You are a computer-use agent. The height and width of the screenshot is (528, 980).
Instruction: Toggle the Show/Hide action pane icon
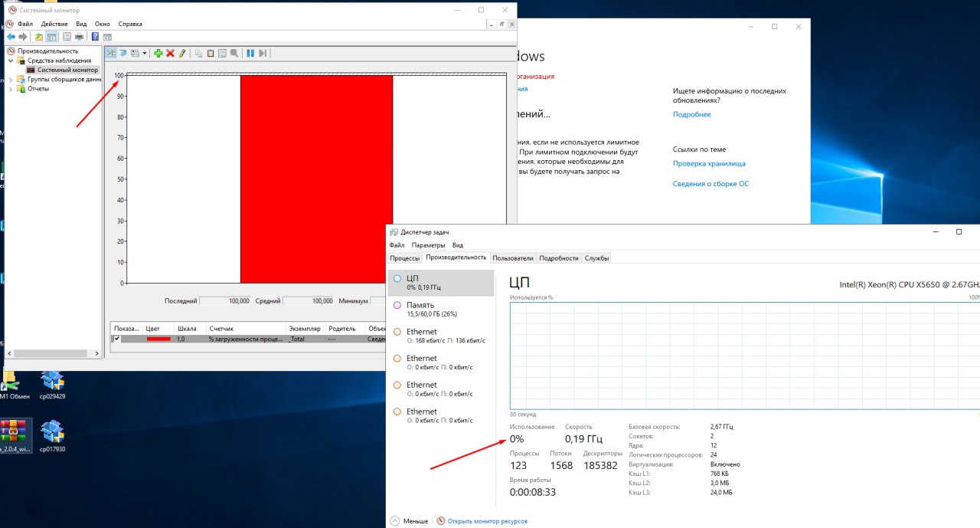click(x=107, y=37)
